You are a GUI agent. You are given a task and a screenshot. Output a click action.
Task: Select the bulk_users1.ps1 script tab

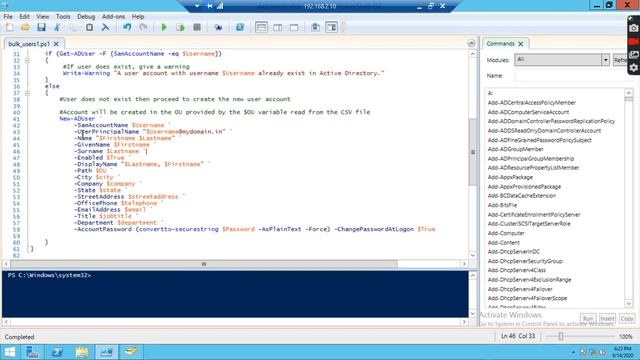click(x=29, y=44)
